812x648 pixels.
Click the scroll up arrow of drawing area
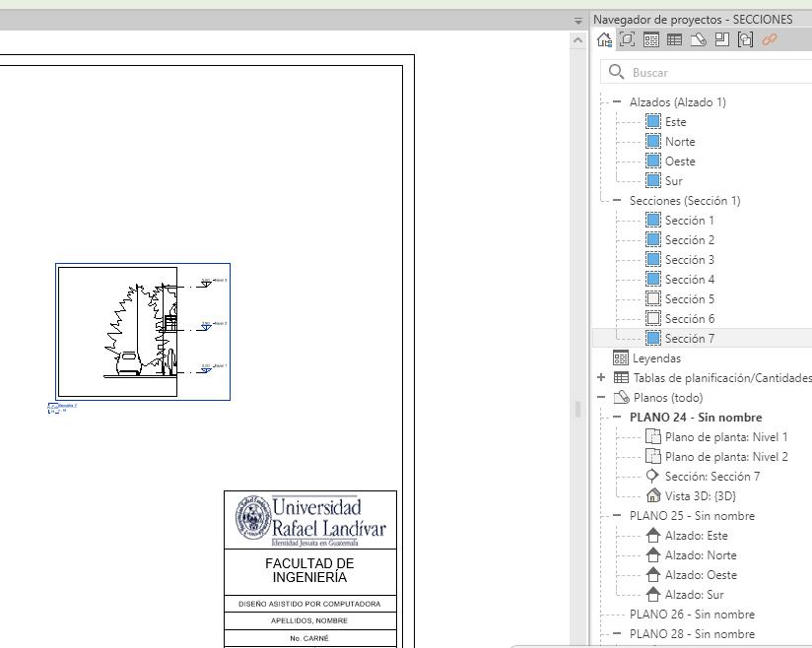(x=577, y=39)
